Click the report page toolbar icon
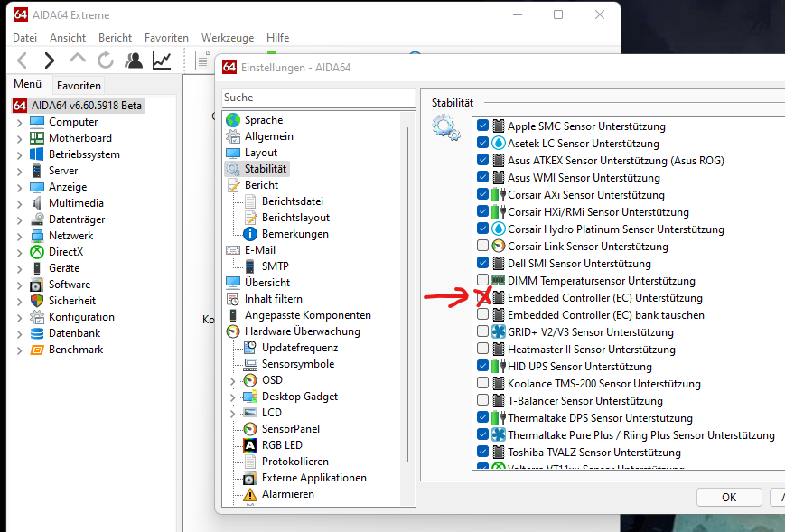Screen dimensions: 785x532 [x=202, y=61]
